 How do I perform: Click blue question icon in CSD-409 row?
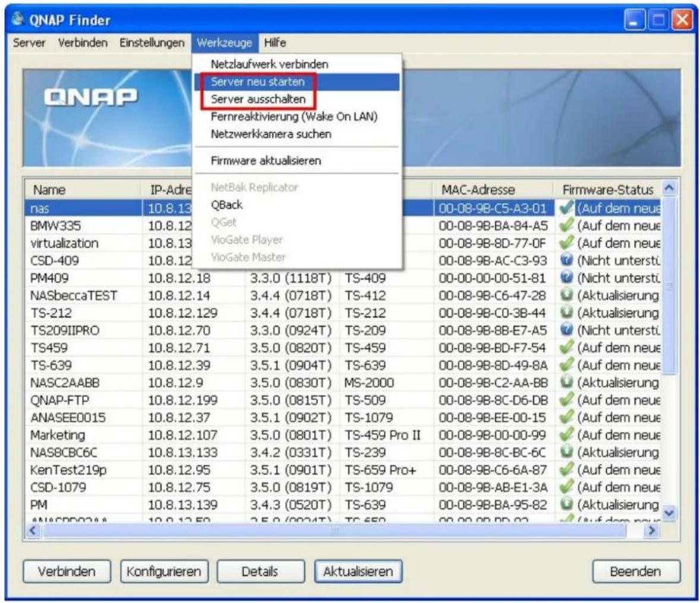tap(566, 260)
